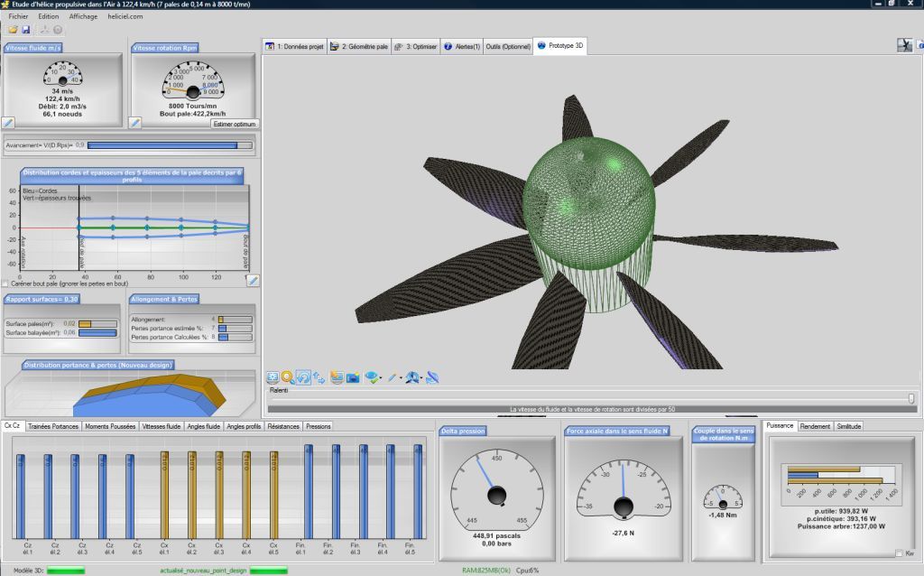Click the screenshot capture camera icon

click(x=353, y=376)
